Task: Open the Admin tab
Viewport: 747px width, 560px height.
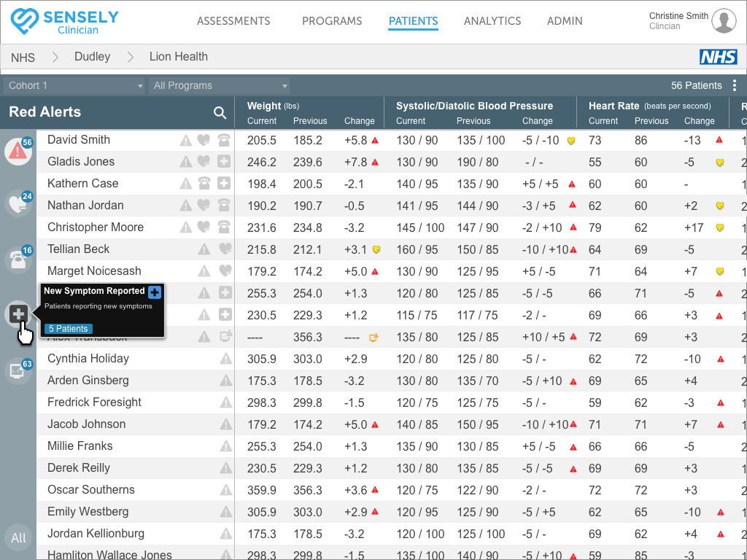Action: [x=565, y=21]
